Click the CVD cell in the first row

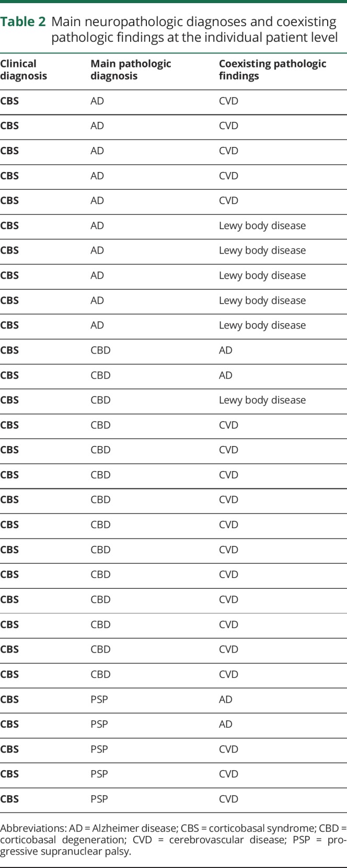[228, 101]
